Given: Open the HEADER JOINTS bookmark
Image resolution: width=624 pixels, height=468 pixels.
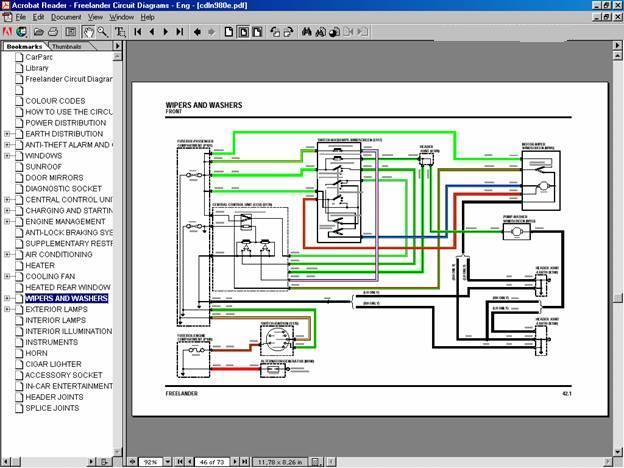Looking at the screenshot, I should pyautogui.click(x=55, y=397).
